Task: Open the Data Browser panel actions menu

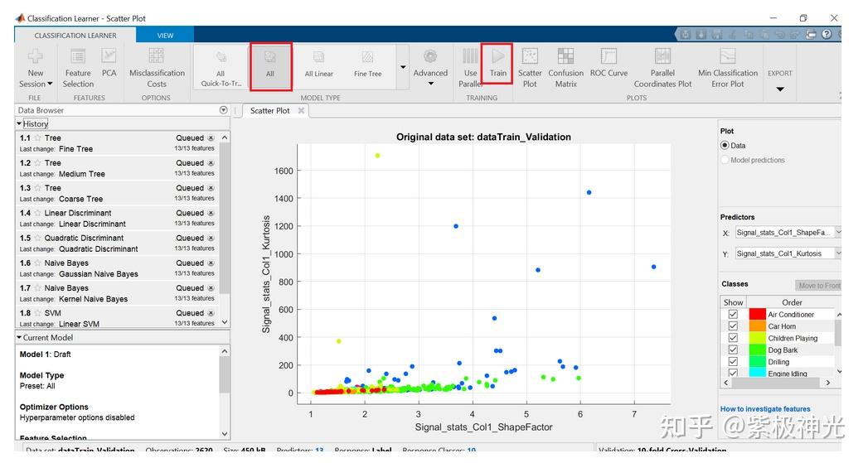Action: 224,110
